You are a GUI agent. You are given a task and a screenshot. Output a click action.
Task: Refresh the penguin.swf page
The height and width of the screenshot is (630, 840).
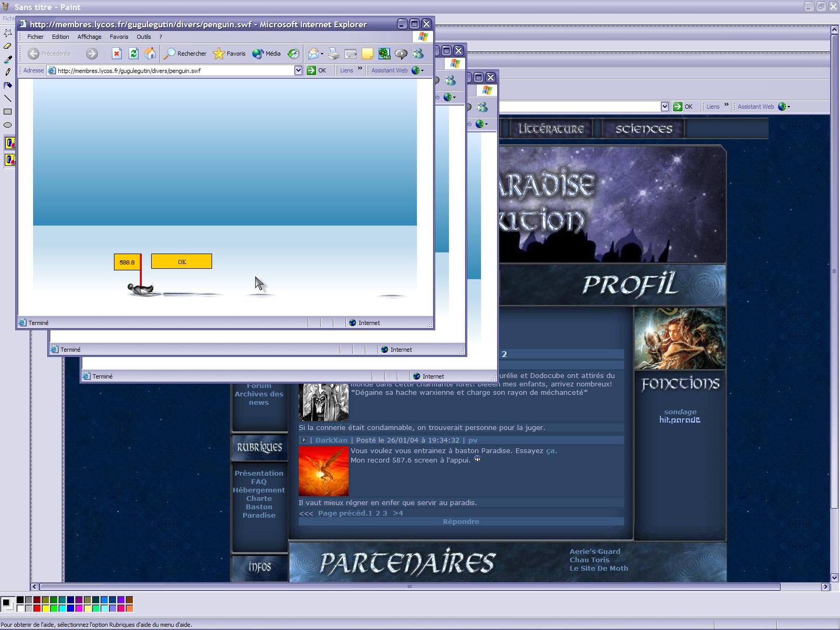(133, 54)
